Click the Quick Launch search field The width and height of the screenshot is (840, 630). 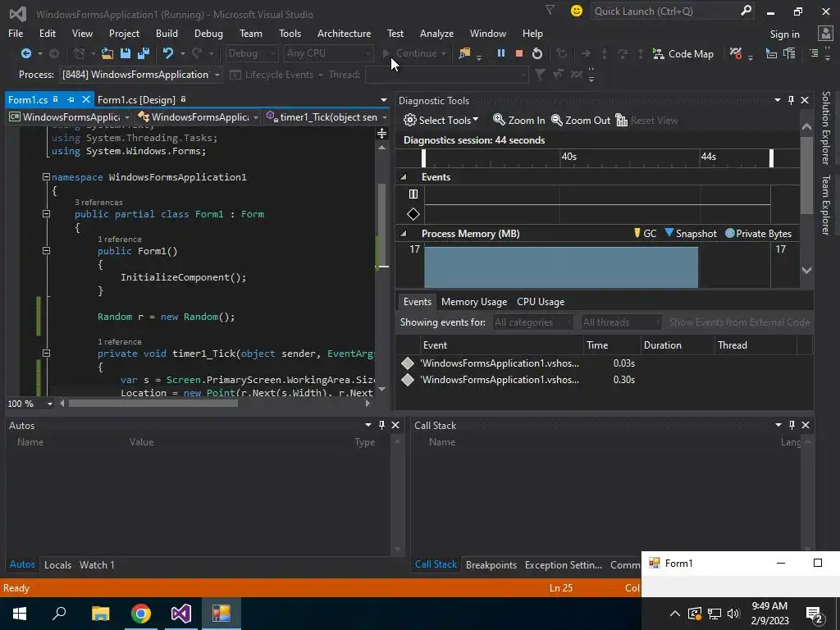pyautogui.click(x=665, y=11)
